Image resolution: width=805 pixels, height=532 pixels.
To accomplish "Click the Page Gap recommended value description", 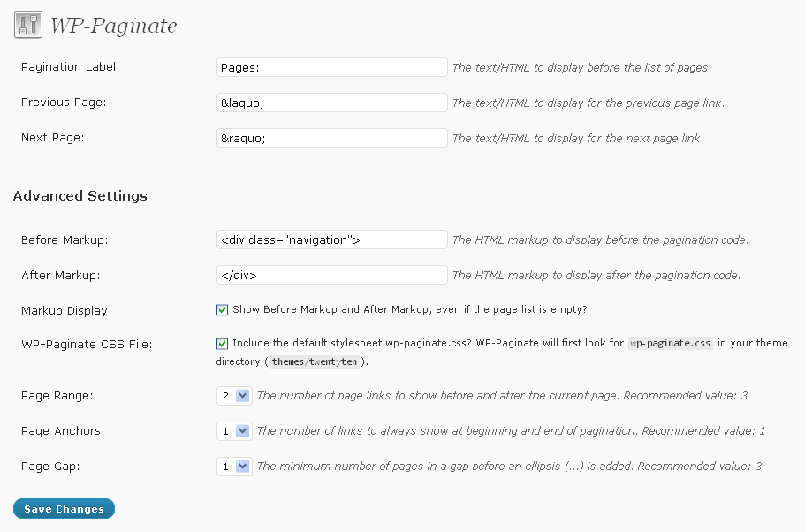I will pyautogui.click(x=509, y=467).
